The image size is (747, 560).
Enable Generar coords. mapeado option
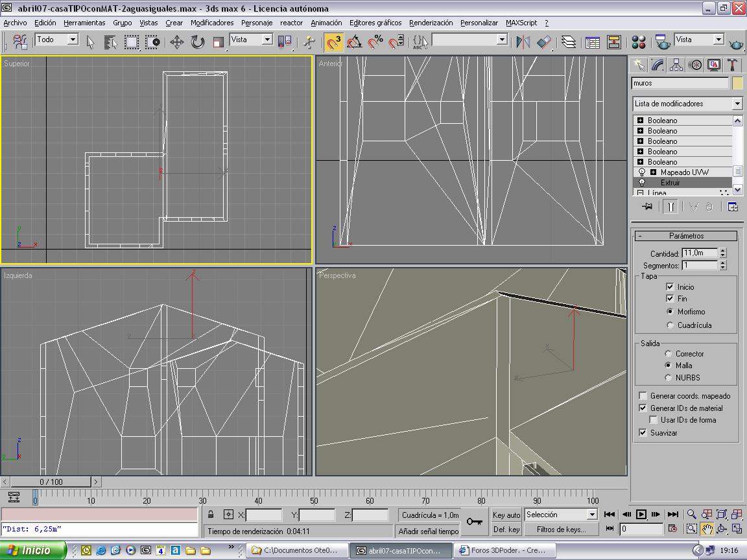pos(643,396)
